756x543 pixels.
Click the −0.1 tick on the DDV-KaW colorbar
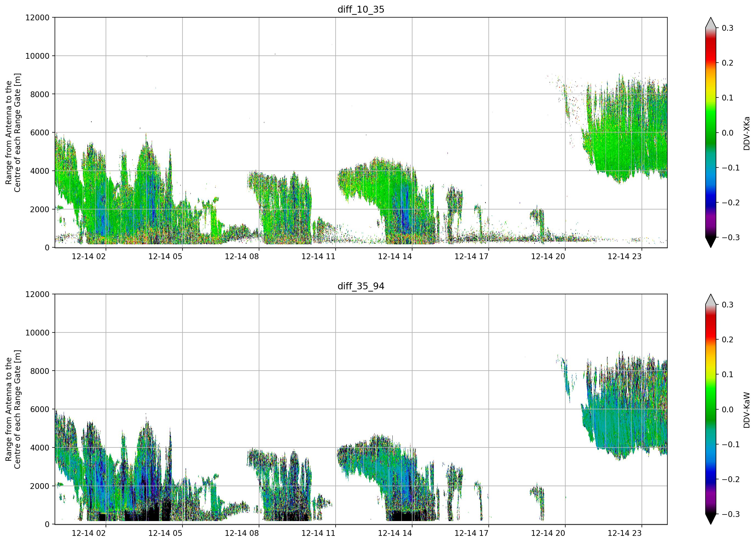pos(731,444)
